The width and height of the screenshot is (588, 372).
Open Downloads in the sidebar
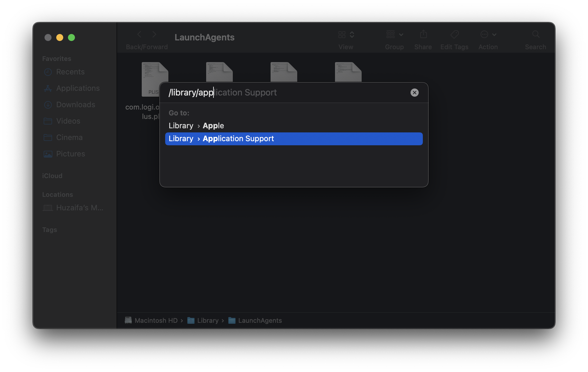pos(75,105)
